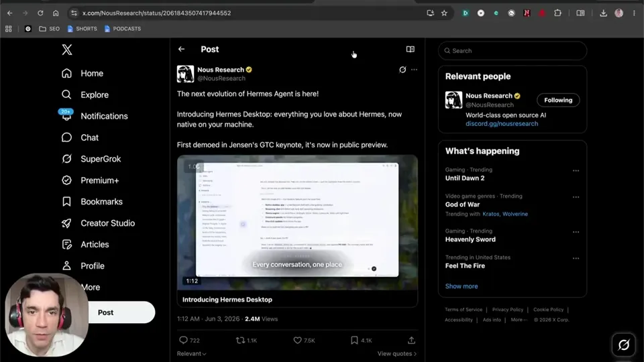Click the browser home icon
The height and width of the screenshot is (362, 644).
(x=56, y=13)
